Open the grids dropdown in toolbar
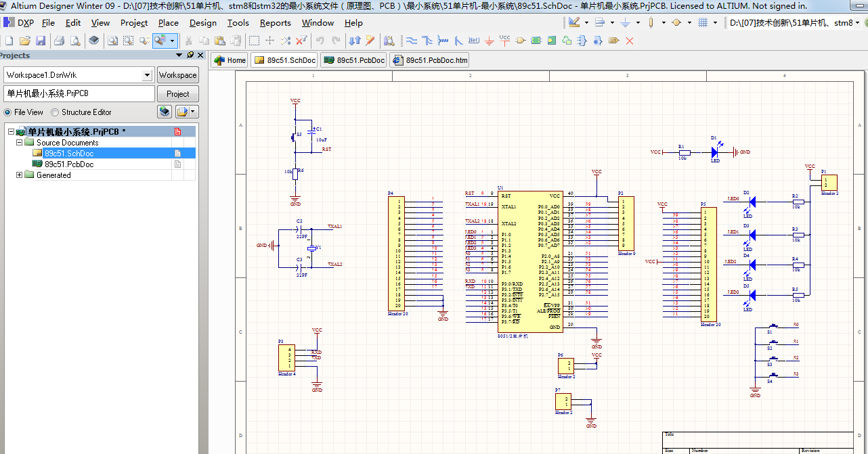The width and height of the screenshot is (868, 454). (715, 22)
